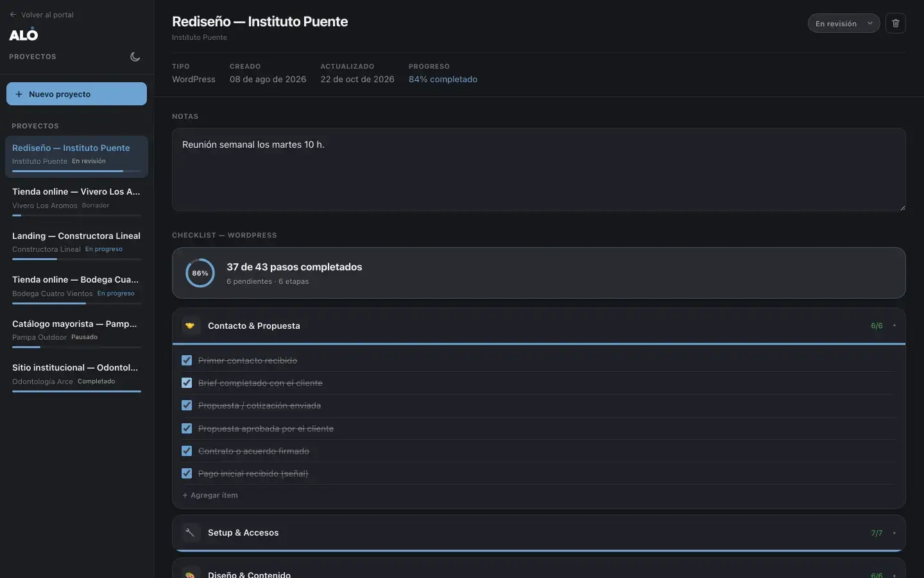Click the wrench icon beside Setup & Accesos
Viewport: 924px width, 578px height.
(x=190, y=532)
